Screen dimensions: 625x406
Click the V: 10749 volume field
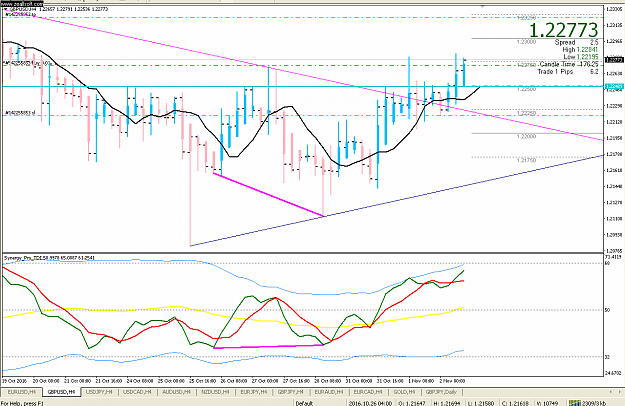pos(547,403)
